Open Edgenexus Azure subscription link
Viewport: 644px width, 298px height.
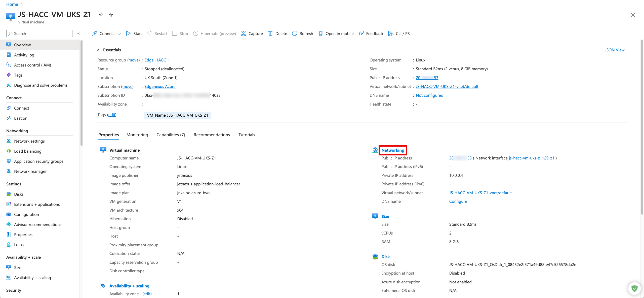pyautogui.click(x=160, y=86)
